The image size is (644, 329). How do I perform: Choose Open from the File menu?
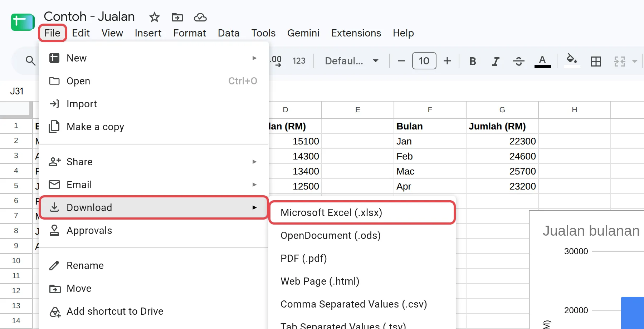point(153,81)
